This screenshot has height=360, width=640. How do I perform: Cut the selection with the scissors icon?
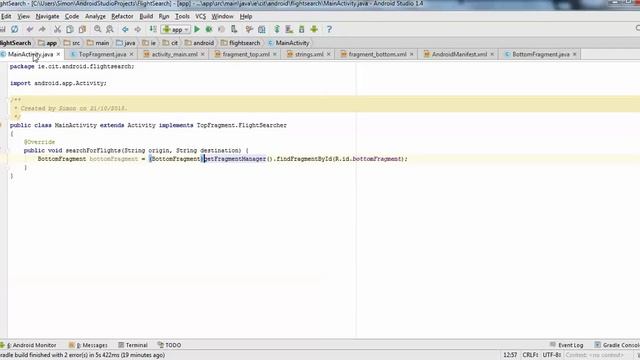pos(58,29)
